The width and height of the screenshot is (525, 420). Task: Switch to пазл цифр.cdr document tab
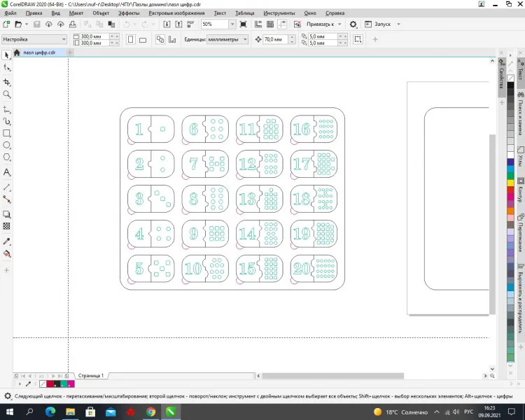coord(39,52)
